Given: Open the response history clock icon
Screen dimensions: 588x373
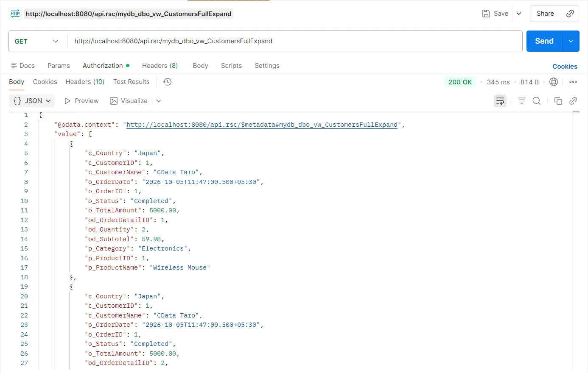Looking at the screenshot, I should pos(168,82).
